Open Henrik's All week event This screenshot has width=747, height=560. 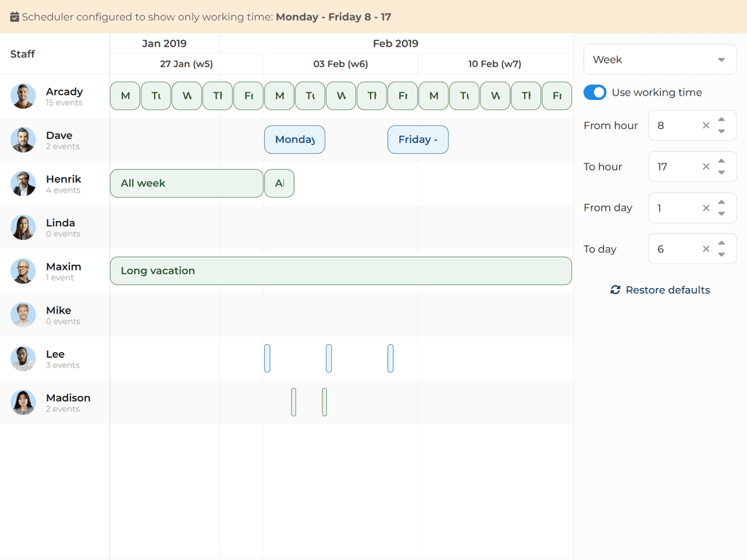point(186,184)
